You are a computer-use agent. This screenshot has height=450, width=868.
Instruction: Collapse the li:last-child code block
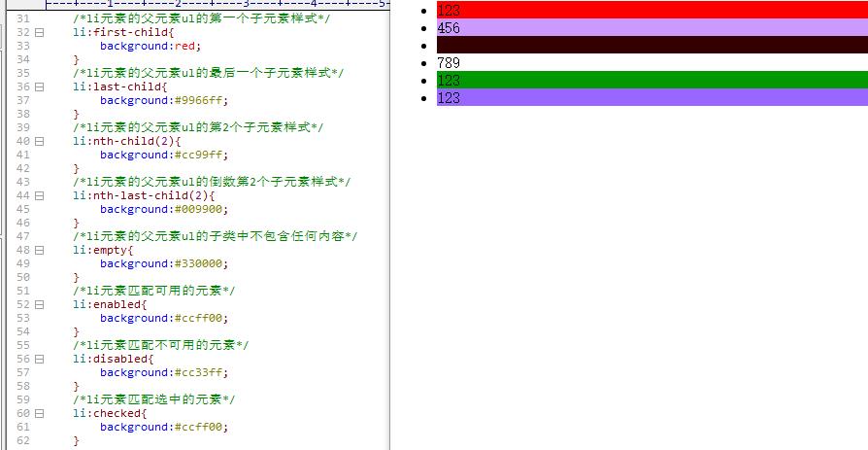(x=39, y=87)
